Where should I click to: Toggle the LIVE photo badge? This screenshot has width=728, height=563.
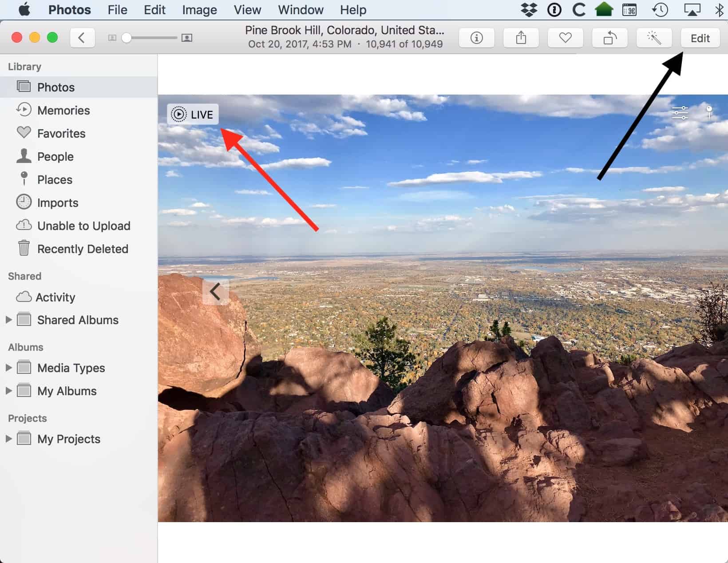click(x=193, y=115)
